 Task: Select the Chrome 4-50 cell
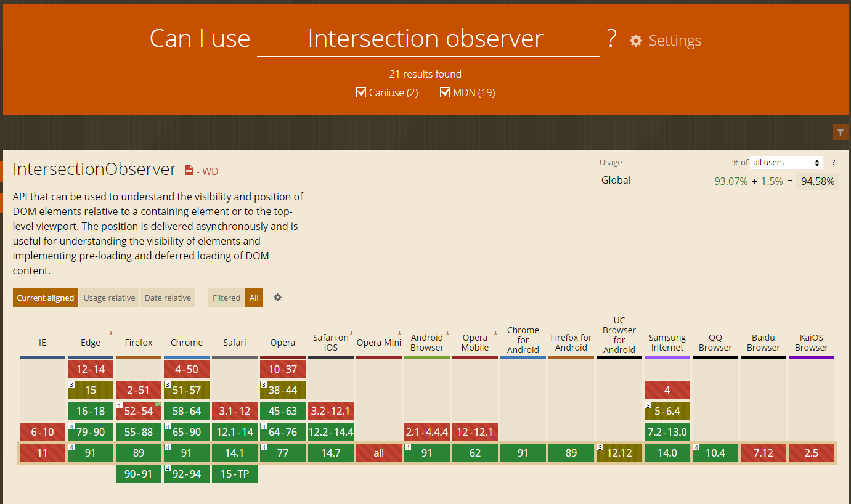click(x=187, y=369)
